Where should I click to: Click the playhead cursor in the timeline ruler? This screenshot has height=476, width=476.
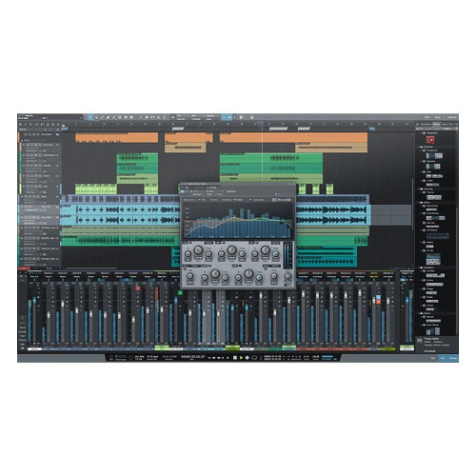[x=262, y=124]
